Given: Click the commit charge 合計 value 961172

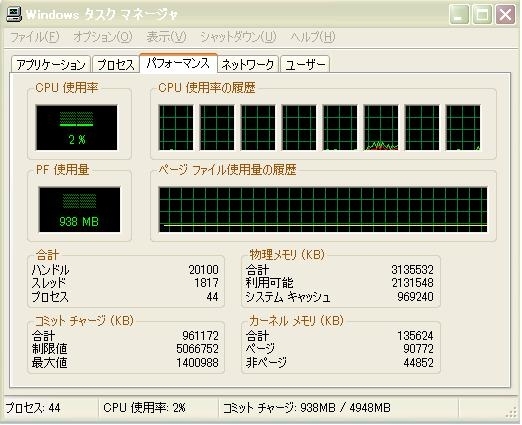Looking at the screenshot, I should pos(200,335).
